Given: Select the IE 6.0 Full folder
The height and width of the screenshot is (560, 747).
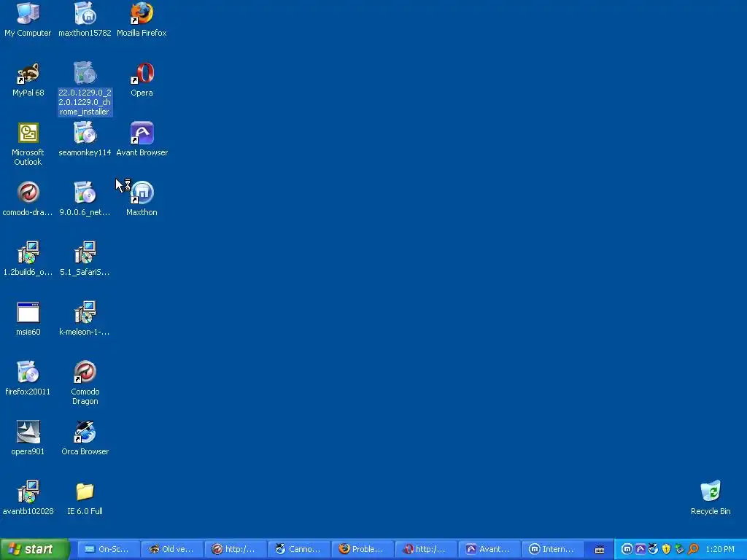Looking at the screenshot, I should click(x=85, y=497).
